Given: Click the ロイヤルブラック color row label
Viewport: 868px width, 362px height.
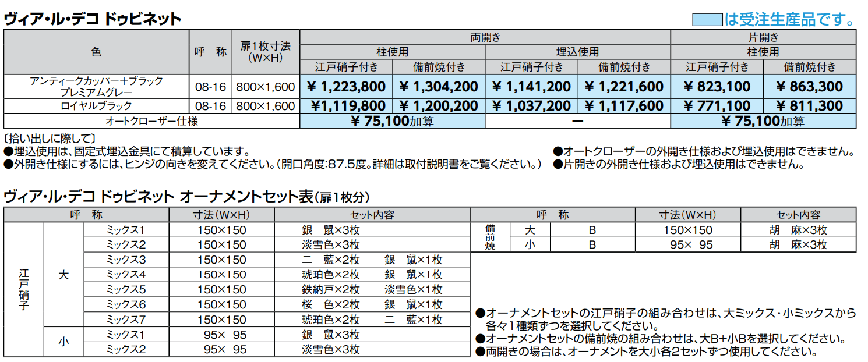Looking at the screenshot, I should click(97, 106).
